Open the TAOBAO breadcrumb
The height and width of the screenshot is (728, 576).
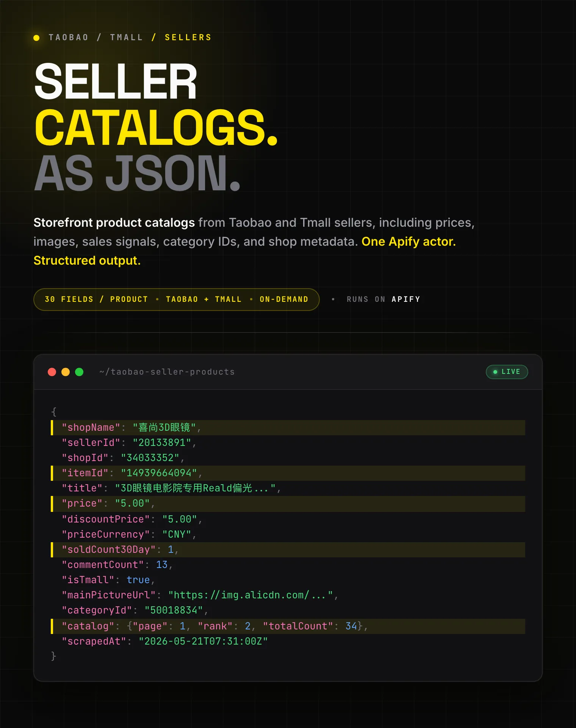(69, 38)
